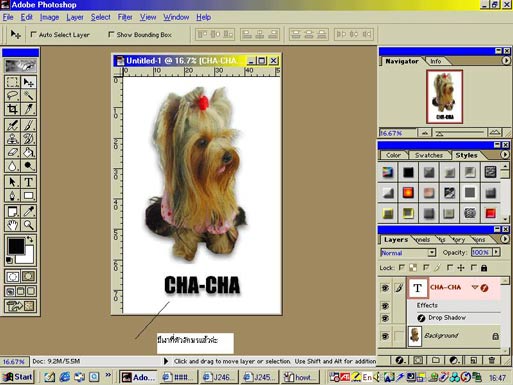
Task: Enable Auto Select Layer checkbox
Action: [33, 34]
